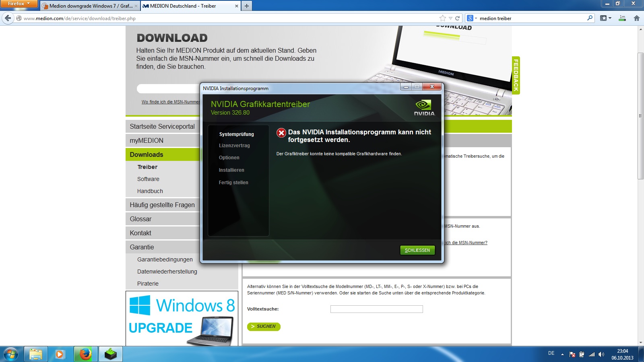Click the DE language indicator in tray
This screenshot has width=644, height=362.
pyautogui.click(x=551, y=353)
